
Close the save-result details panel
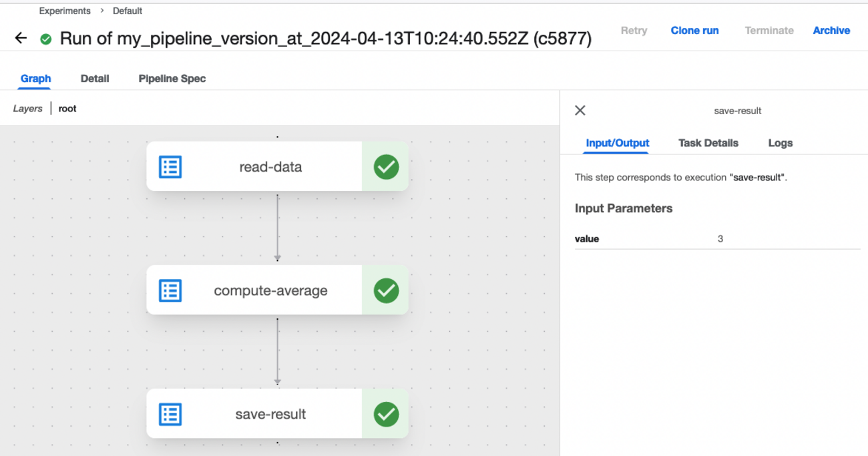click(580, 110)
